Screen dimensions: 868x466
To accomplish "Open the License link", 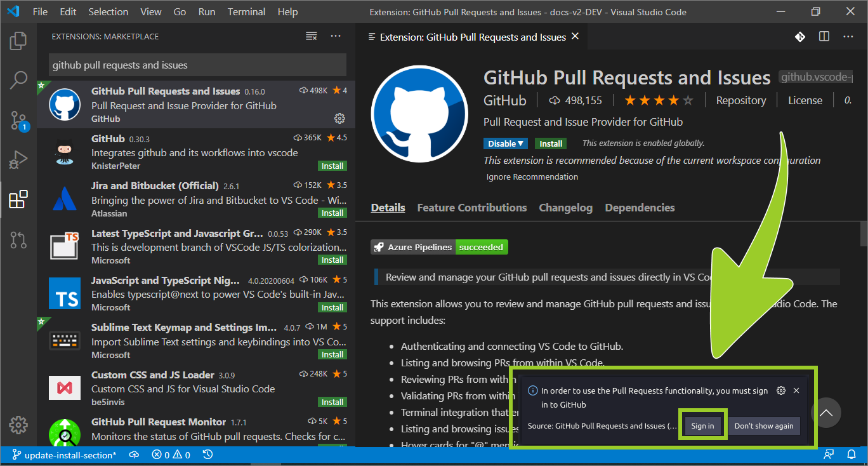I will tap(805, 100).
